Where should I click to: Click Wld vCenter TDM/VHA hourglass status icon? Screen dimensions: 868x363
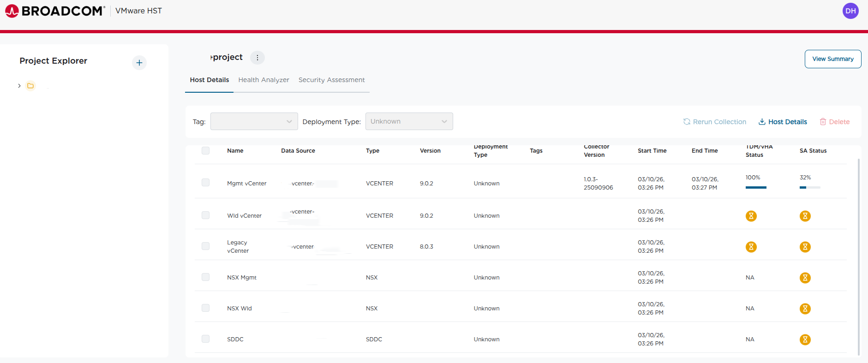click(x=751, y=216)
